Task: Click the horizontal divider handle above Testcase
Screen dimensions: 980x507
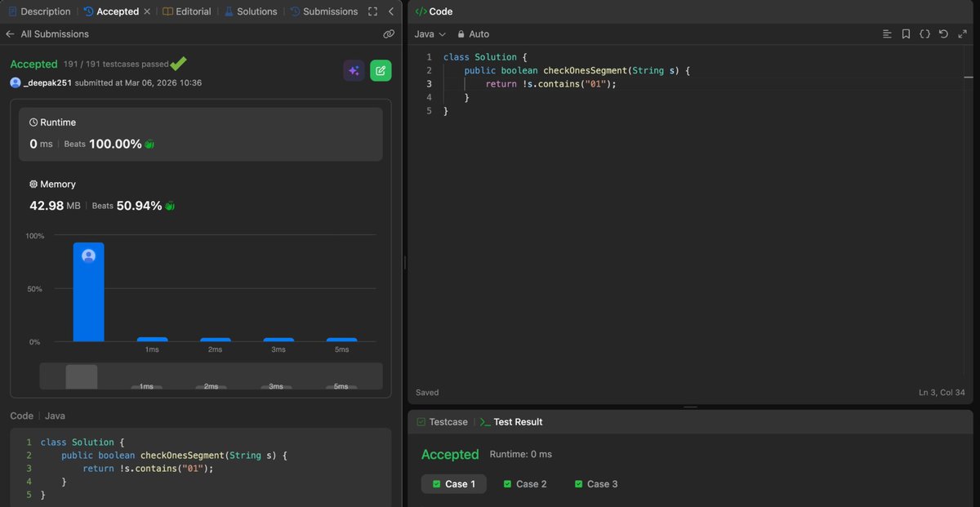Action: click(x=690, y=407)
